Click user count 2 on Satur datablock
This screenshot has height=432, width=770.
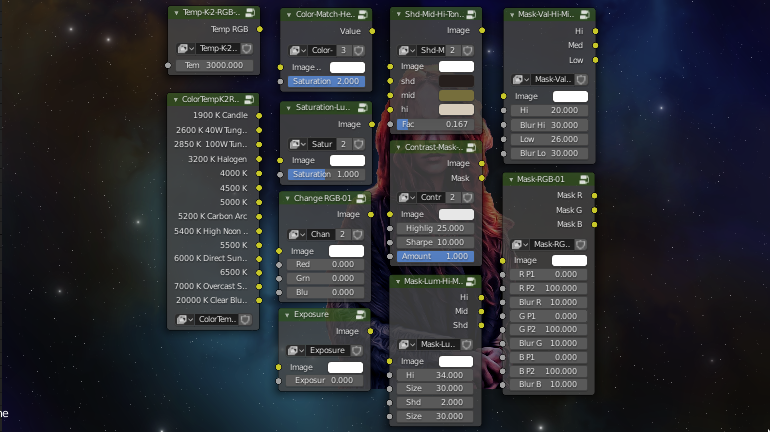pyautogui.click(x=344, y=144)
